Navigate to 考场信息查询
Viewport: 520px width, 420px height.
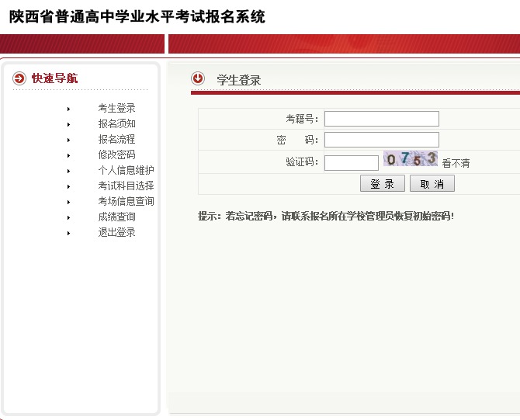[x=126, y=202]
